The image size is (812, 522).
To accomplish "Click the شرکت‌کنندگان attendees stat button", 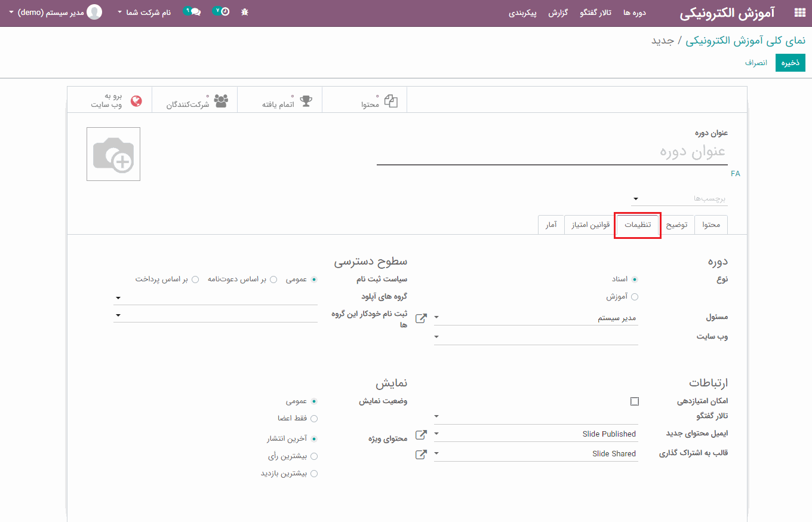I will tap(195, 100).
